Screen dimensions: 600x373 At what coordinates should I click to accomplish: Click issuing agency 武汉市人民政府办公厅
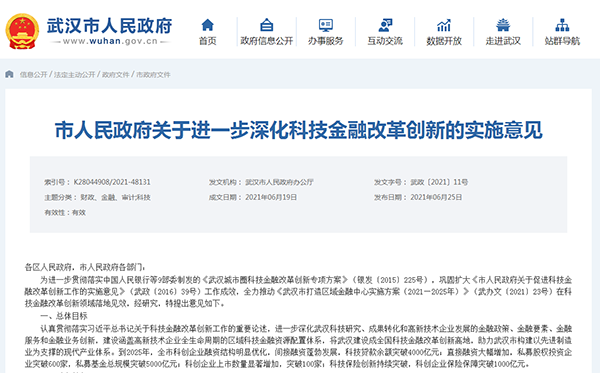[279, 182]
